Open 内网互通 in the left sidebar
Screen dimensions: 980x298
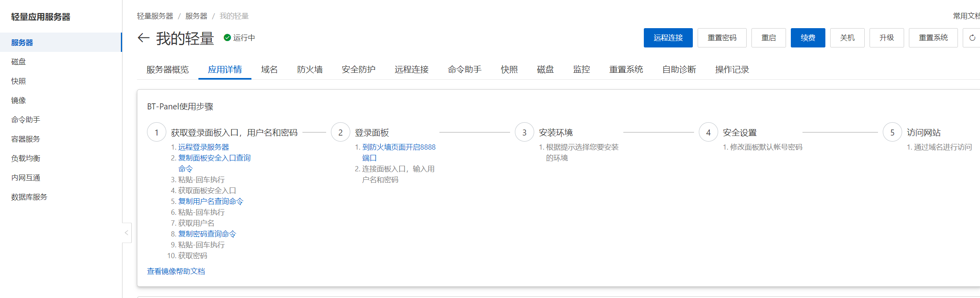point(61,177)
